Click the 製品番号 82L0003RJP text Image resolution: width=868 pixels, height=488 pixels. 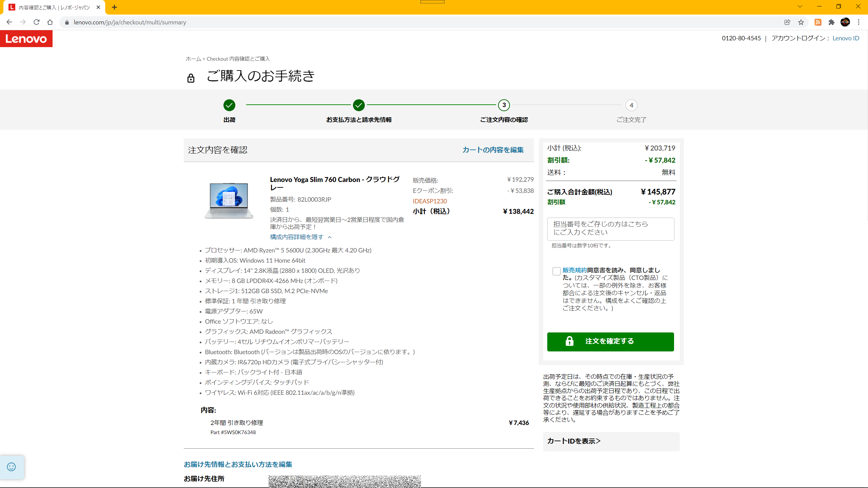(x=300, y=199)
